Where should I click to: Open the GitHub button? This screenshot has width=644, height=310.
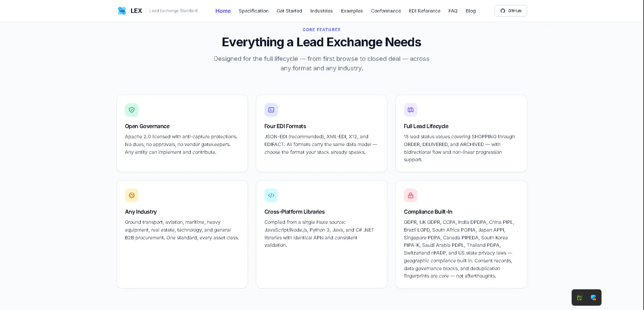tap(511, 11)
